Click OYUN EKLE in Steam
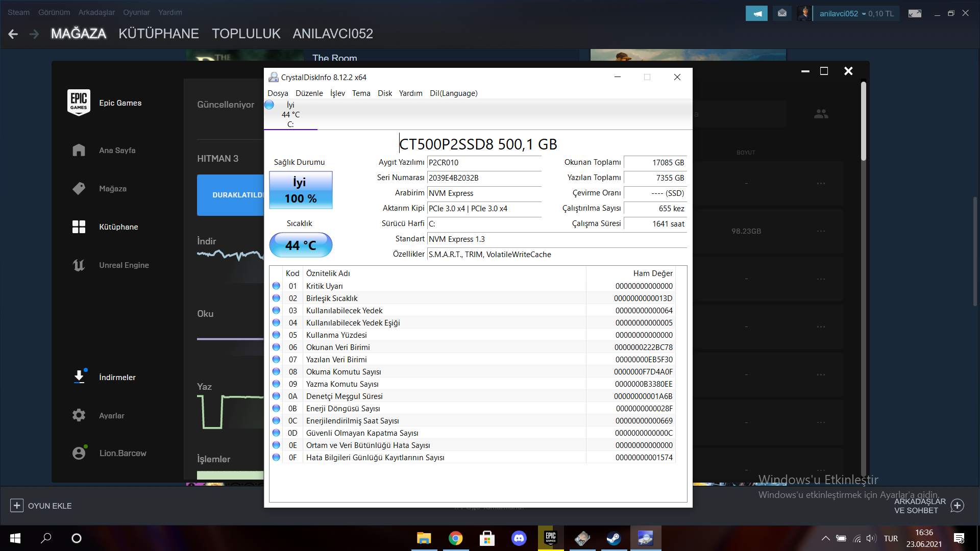Screen dimensions: 980x551 [41, 506]
